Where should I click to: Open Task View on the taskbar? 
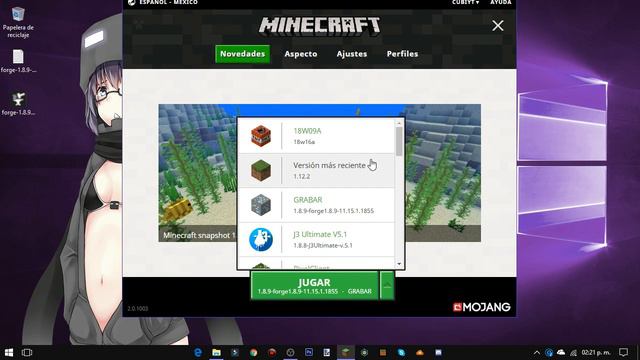pyautogui.click(x=27, y=352)
